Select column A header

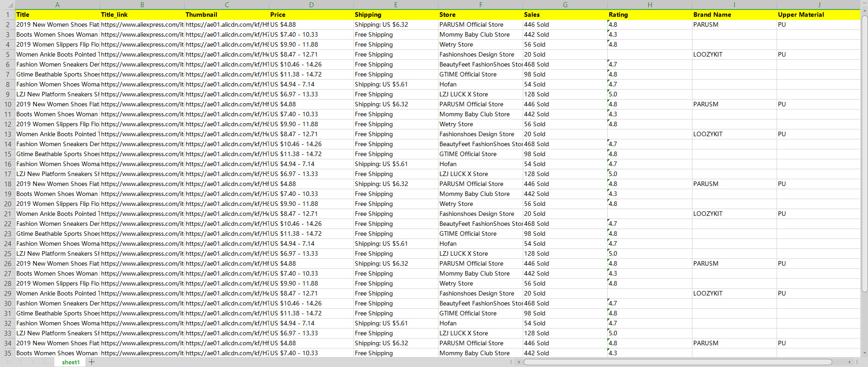coord(57,5)
